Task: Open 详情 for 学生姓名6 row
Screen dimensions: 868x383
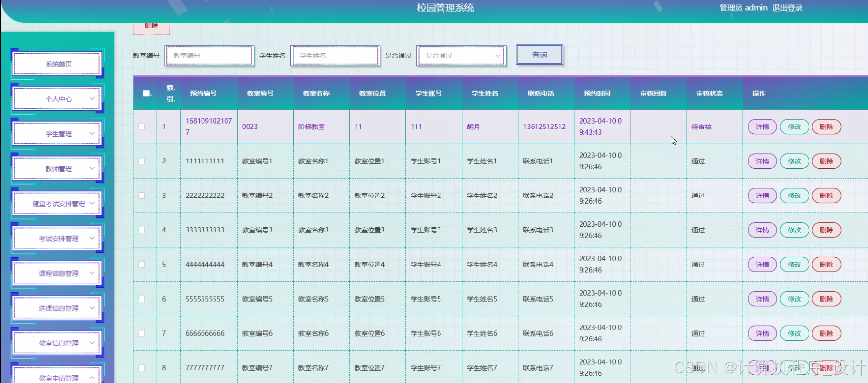Action: (x=762, y=333)
